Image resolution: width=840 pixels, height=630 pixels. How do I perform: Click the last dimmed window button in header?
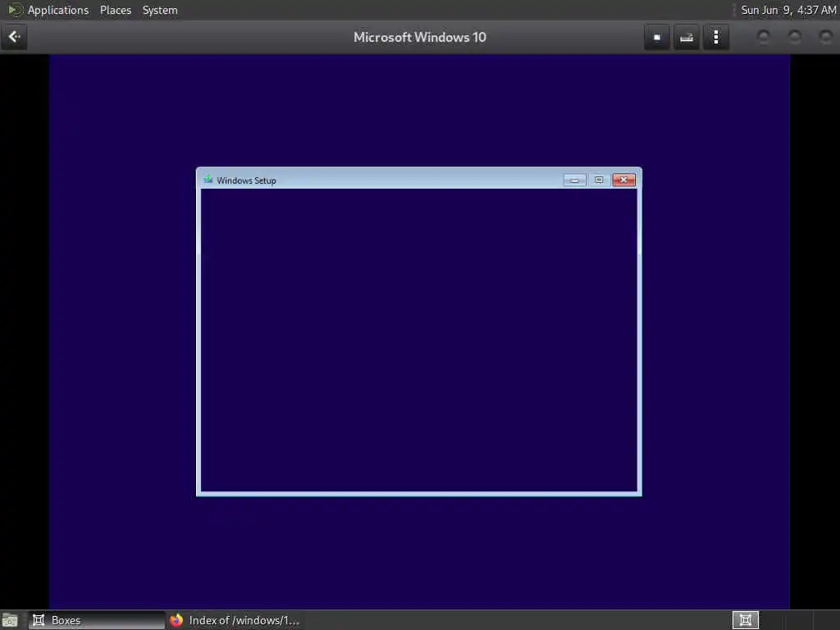825,37
